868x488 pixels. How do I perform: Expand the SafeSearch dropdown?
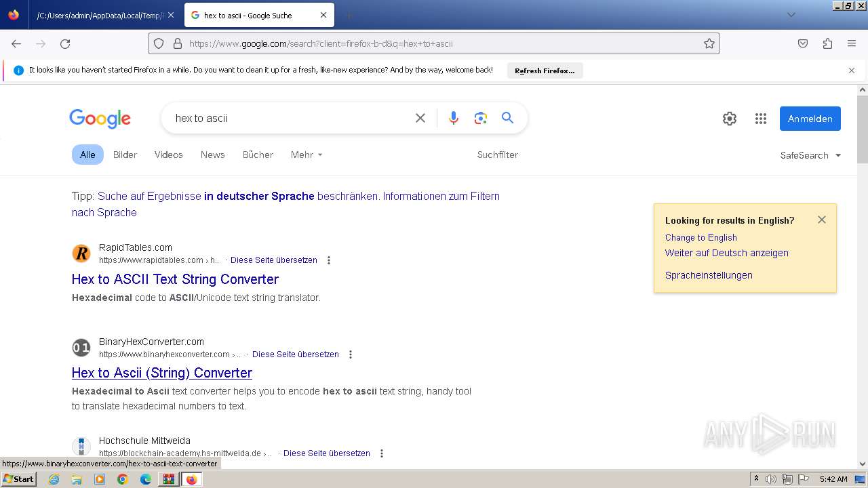pos(810,155)
